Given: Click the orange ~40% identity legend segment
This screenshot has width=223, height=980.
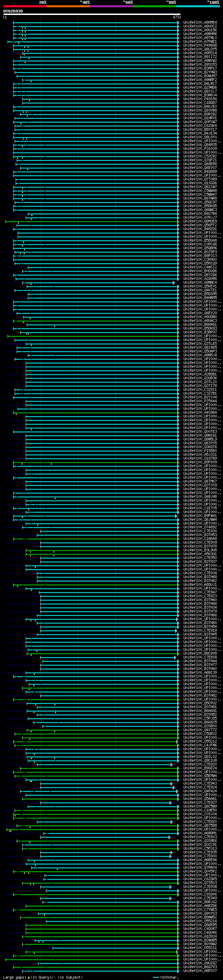Looking at the screenshot, I should tap(68, 6).
